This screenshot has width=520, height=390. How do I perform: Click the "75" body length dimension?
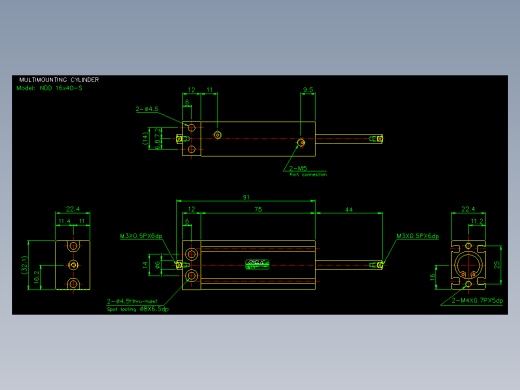[258, 209]
